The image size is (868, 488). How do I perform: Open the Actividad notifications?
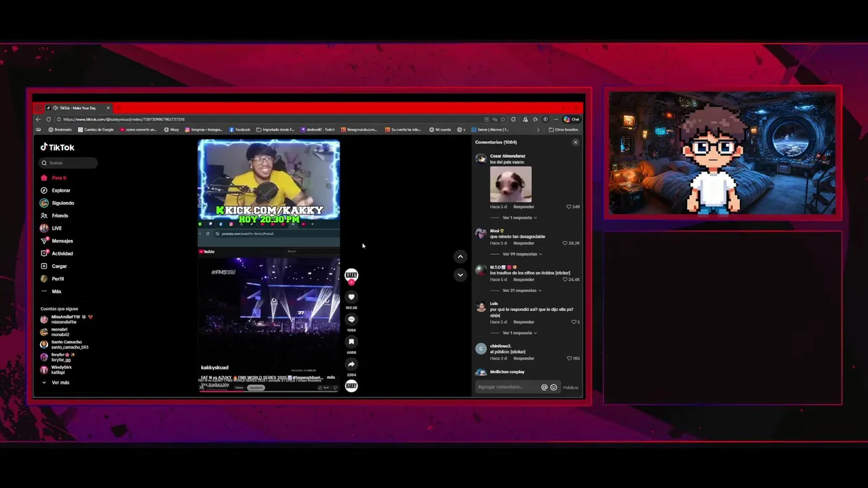point(56,253)
